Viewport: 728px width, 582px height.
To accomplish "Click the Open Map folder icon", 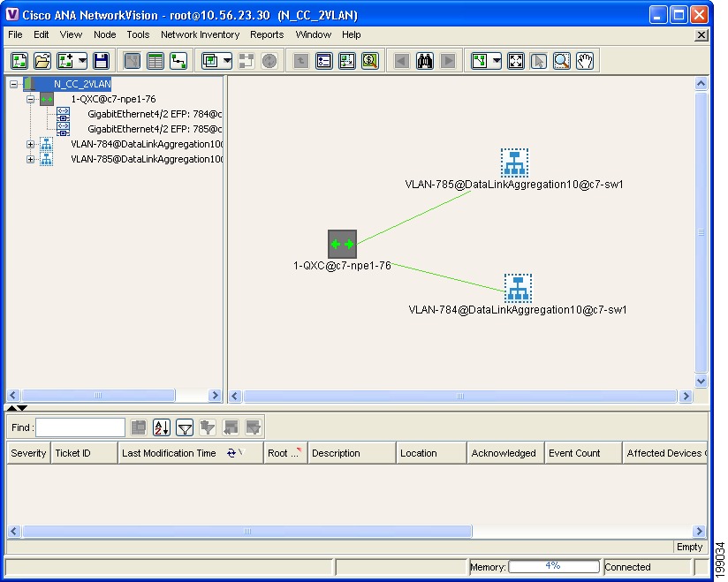I will 42,61.
